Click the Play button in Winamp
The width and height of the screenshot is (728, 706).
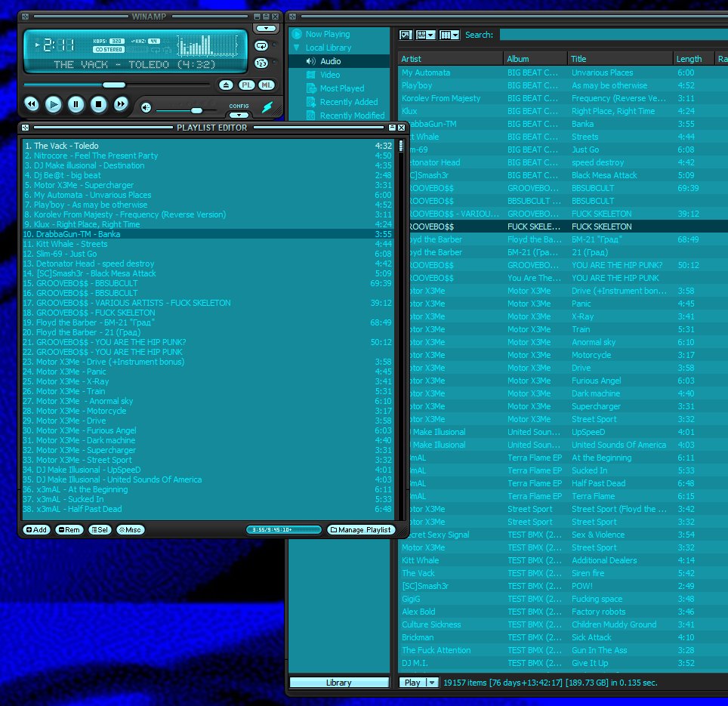pos(54,104)
